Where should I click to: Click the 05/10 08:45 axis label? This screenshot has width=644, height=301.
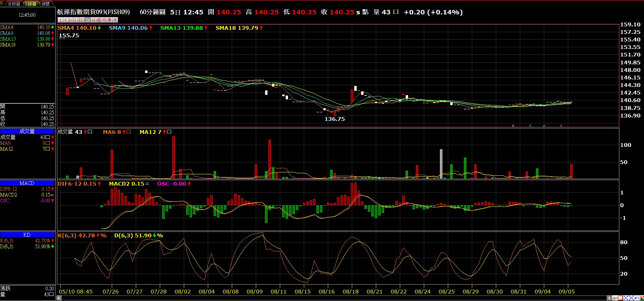coord(75,291)
